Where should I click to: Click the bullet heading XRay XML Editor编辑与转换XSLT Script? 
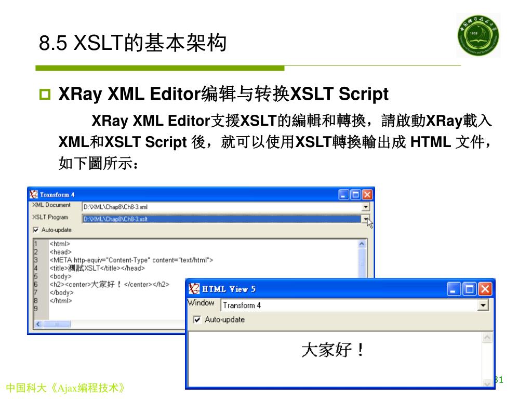(223, 94)
